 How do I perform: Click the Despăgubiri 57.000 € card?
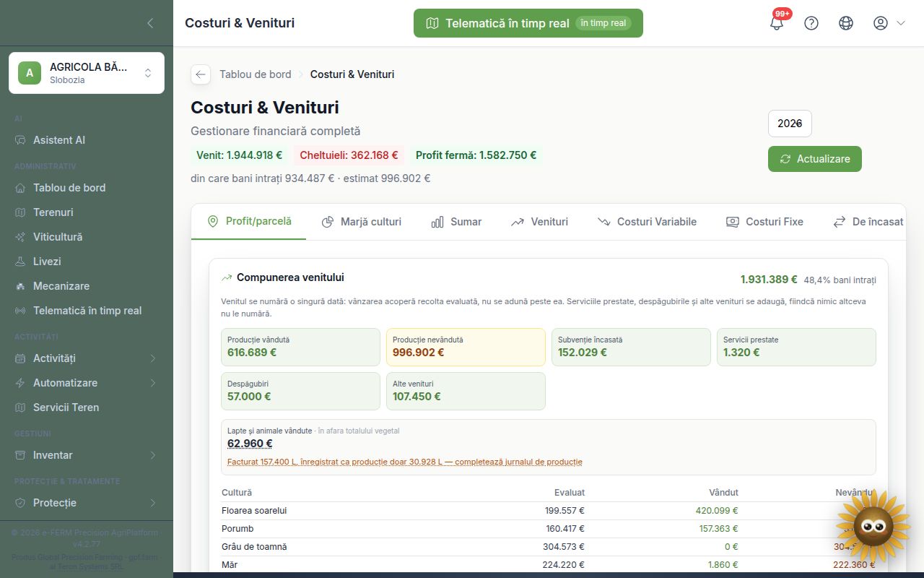click(300, 391)
